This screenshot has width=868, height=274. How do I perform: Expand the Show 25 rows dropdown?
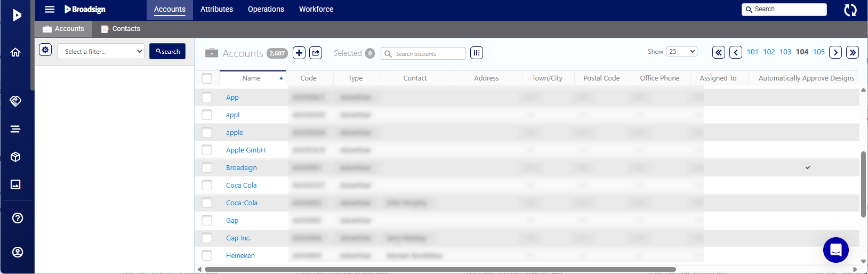[x=682, y=52]
